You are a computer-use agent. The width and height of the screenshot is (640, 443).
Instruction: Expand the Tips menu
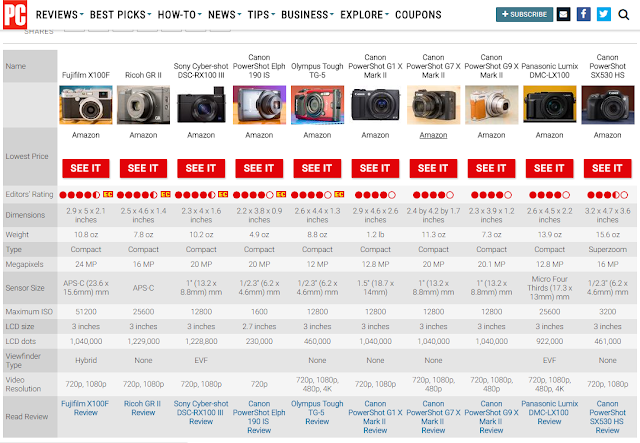(x=261, y=15)
